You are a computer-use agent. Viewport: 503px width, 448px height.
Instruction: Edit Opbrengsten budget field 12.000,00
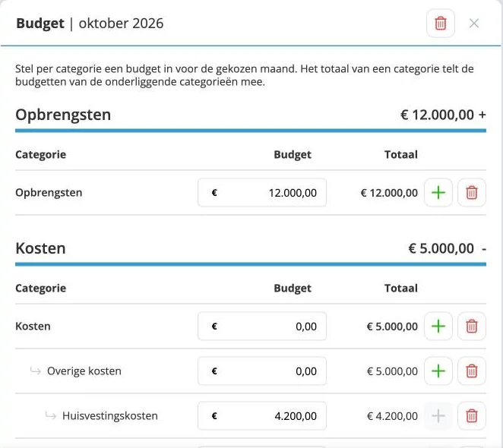point(262,192)
